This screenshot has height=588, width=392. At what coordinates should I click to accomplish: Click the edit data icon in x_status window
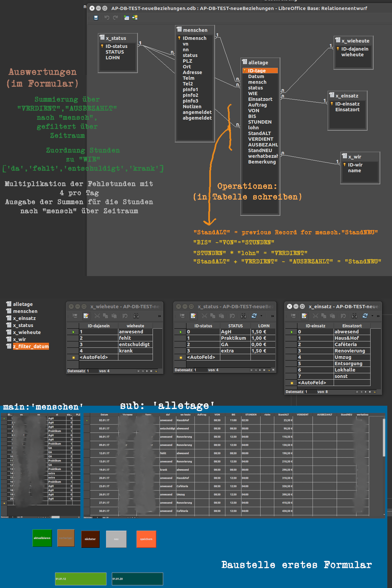click(193, 316)
